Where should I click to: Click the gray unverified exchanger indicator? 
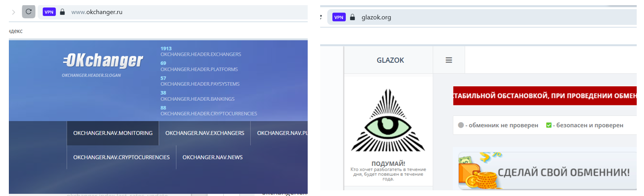(x=461, y=125)
